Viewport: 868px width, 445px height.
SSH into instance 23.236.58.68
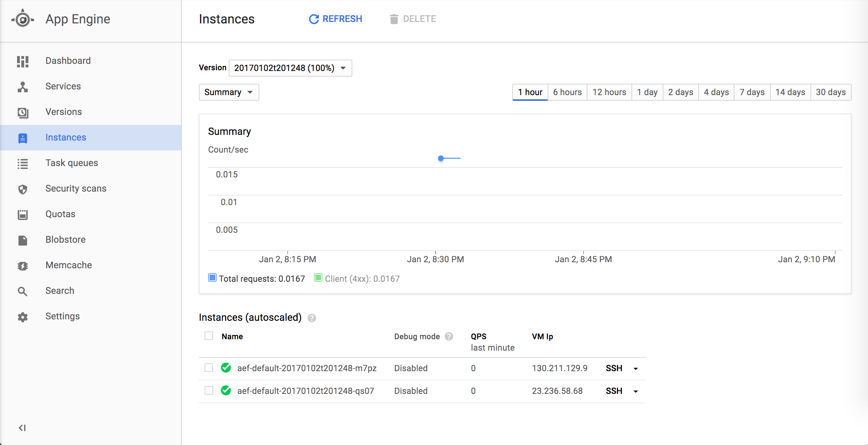pos(614,391)
